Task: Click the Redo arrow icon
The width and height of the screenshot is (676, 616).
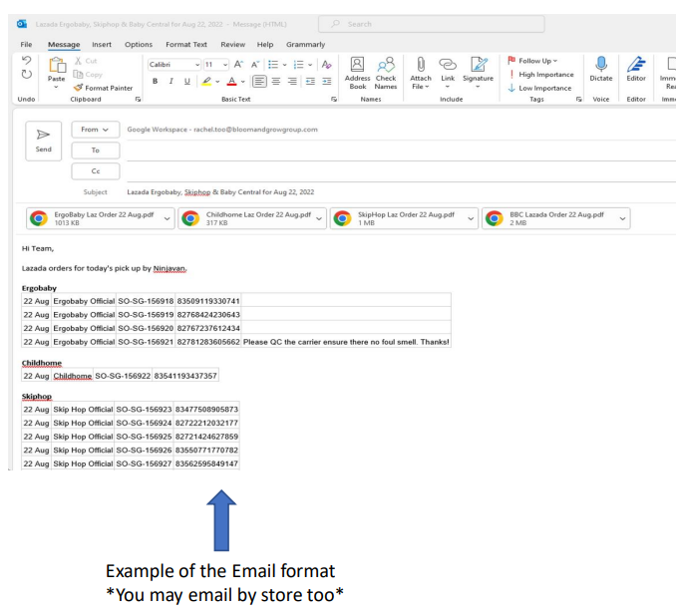Action: [x=27, y=74]
